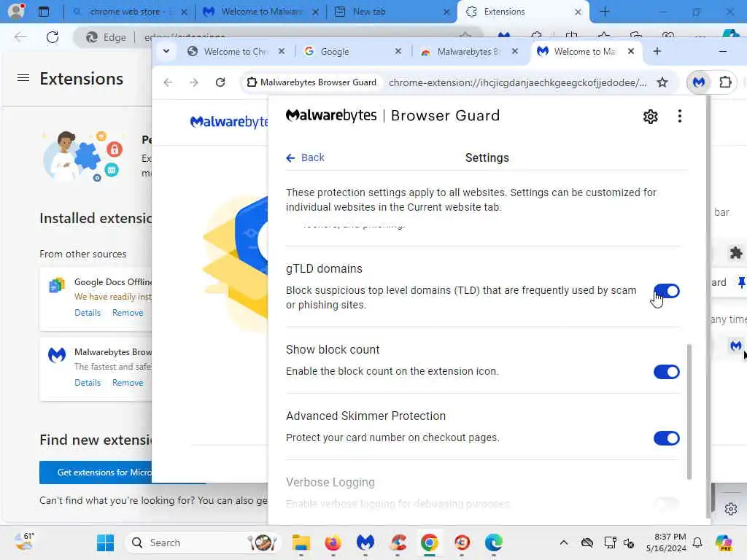
Task: Toggle gTLD domains blocking switch
Action: [667, 291]
